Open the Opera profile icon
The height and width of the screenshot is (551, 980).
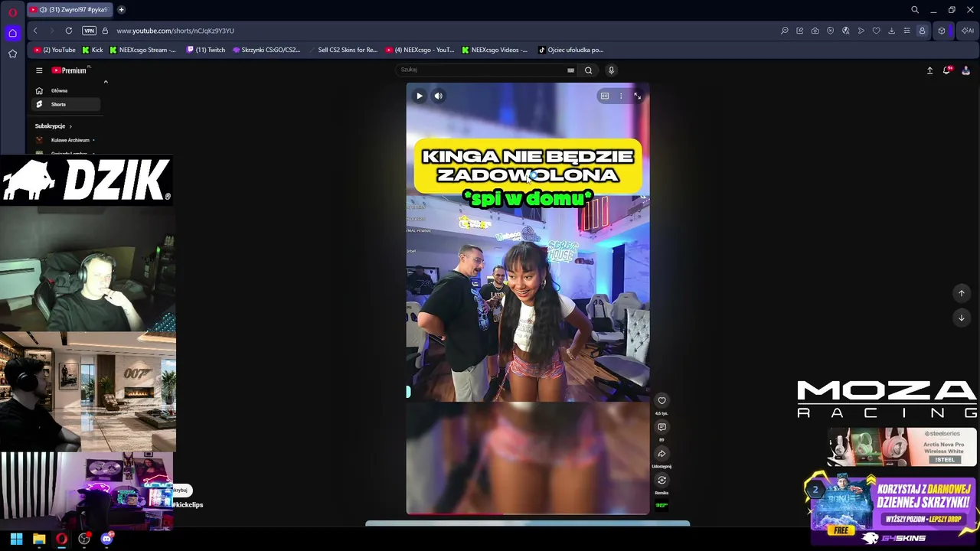click(x=923, y=31)
